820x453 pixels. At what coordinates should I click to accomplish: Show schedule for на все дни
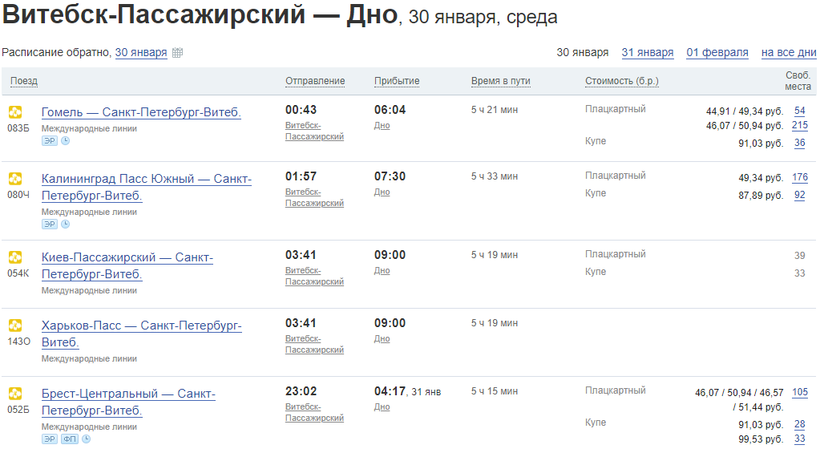click(x=788, y=52)
